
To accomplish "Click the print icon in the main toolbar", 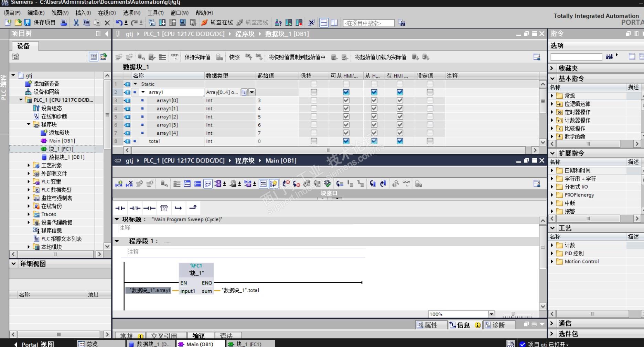I will [x=64, y=23].
